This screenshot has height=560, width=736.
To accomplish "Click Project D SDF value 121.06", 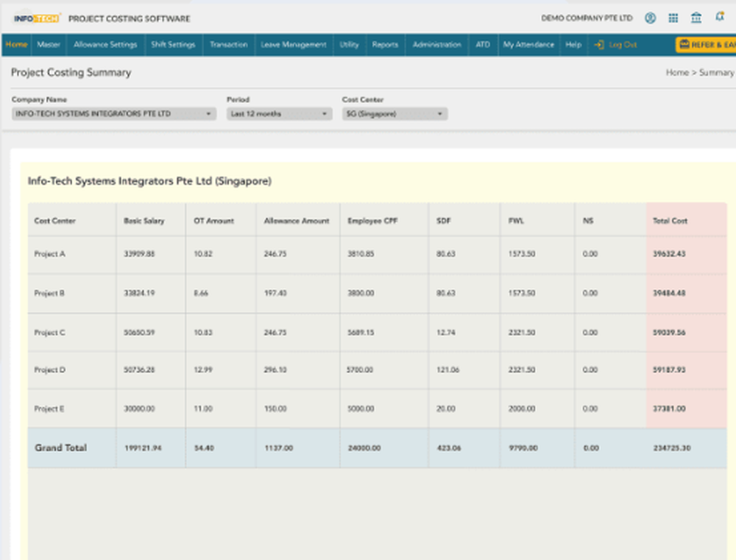I will (x=447, y=370).
